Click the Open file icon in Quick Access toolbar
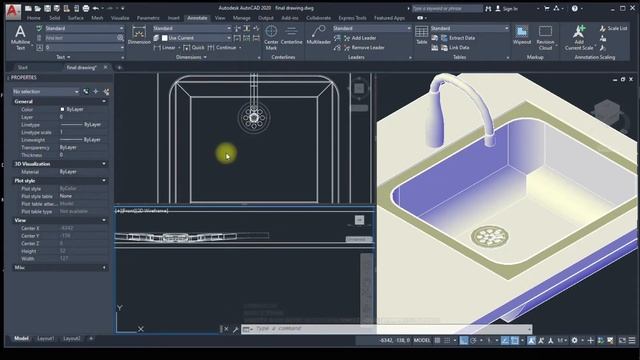Screen dimensions: 640x360 [38, 8]
